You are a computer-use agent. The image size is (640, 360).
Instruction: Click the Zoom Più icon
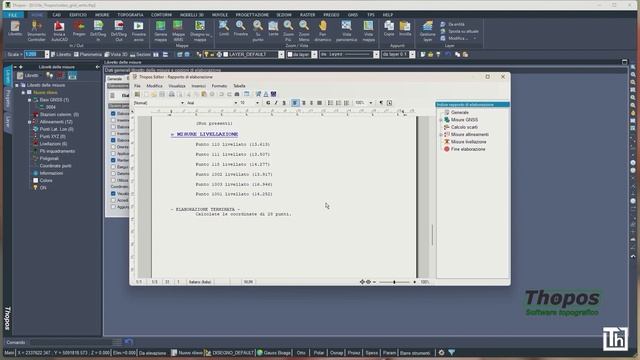(x=288, y=31)
